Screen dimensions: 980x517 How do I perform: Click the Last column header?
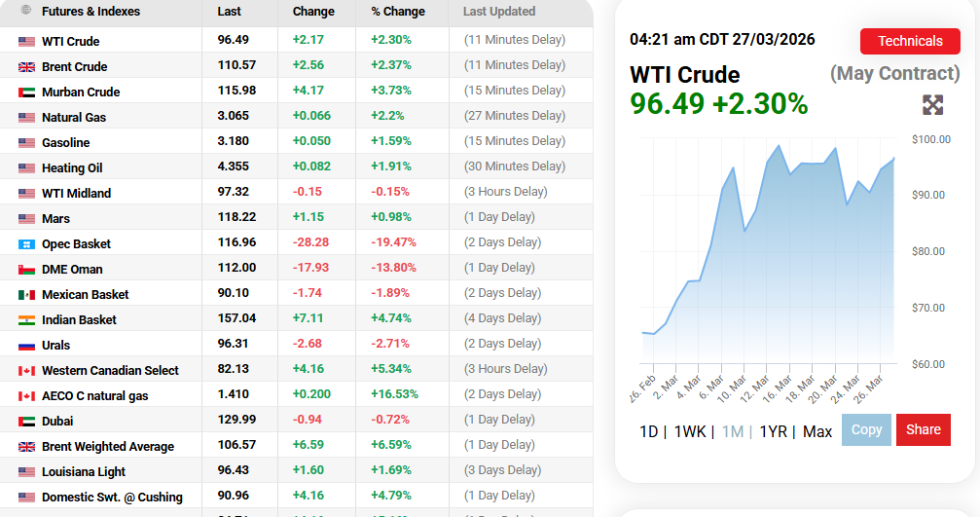(230, 12)
